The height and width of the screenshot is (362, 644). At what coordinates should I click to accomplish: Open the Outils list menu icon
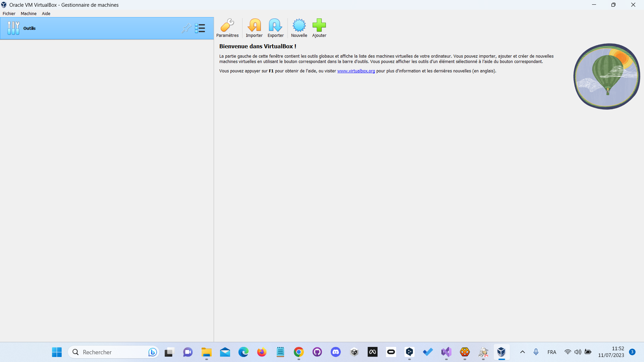200,28
